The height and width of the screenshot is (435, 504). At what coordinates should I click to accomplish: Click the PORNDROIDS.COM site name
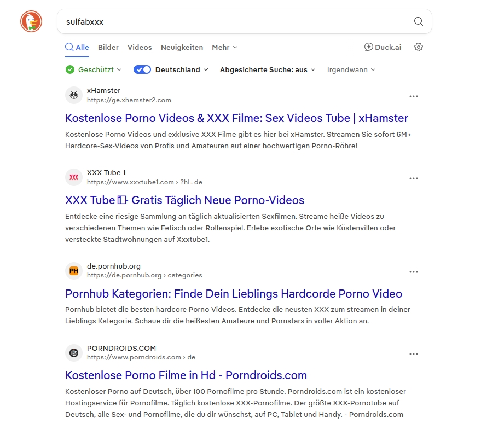click(x=121, y=348)
